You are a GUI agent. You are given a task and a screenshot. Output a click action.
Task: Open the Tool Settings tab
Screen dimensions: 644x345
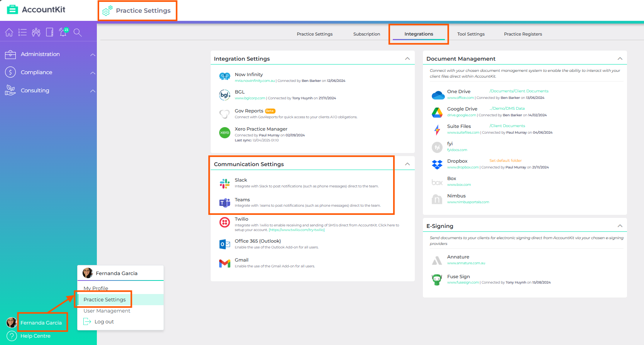click(x=471, y=34)
